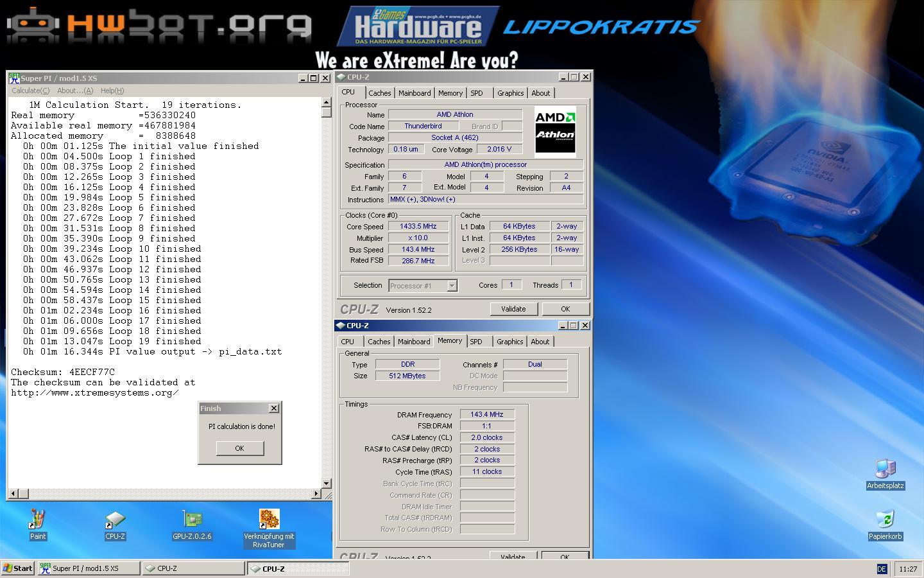Open the Calculate menu in Super PI
The width and height of the screenshot is (924, 578).
(x=30, y=91)
